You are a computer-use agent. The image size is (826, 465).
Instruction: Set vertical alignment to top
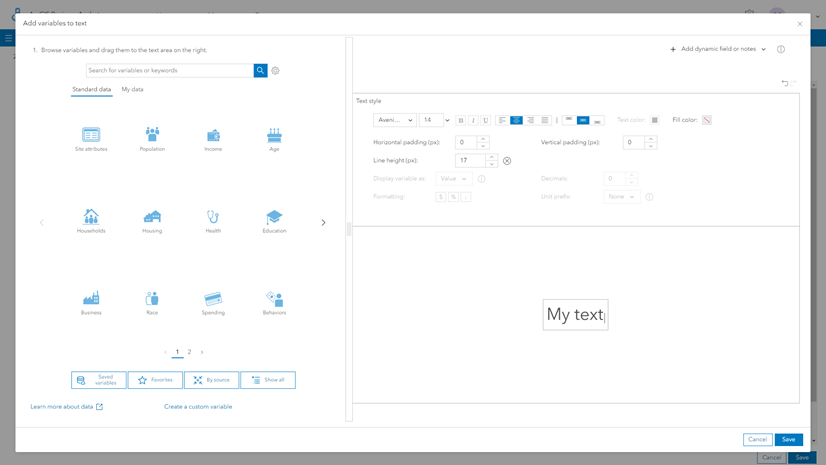coord(569,120)
